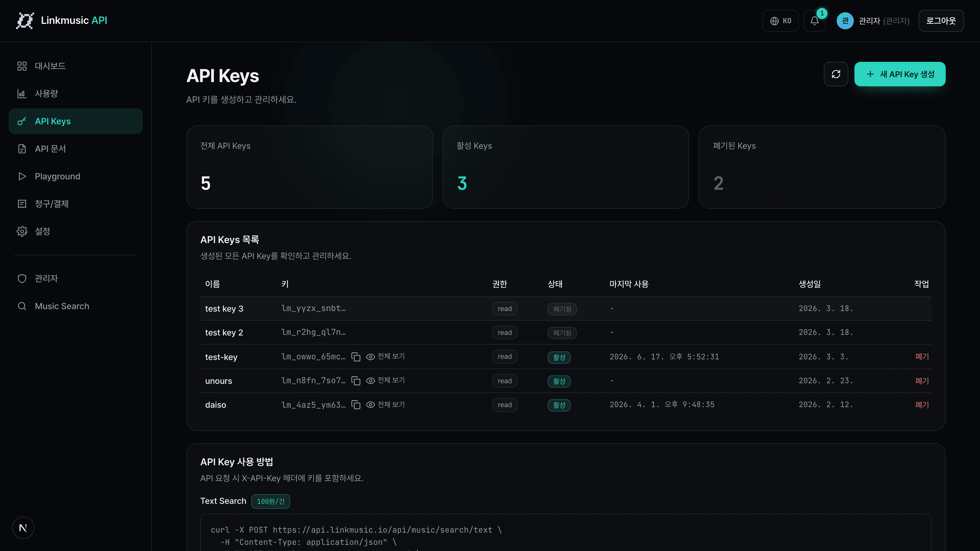The image size is (980, 551).
Task: Revoke the unours key with 폐기
Action: 922,380
